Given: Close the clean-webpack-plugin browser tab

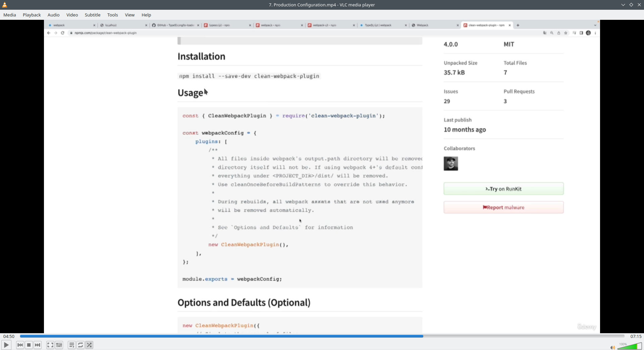Looking at the screenshot, I should point(509,25).
